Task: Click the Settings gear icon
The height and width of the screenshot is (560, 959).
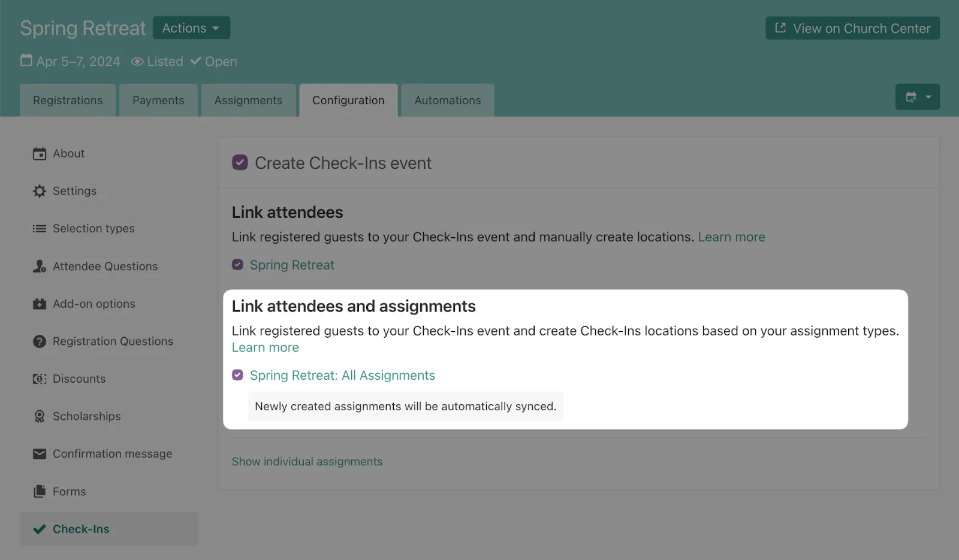Action: (x=40, y=191)
